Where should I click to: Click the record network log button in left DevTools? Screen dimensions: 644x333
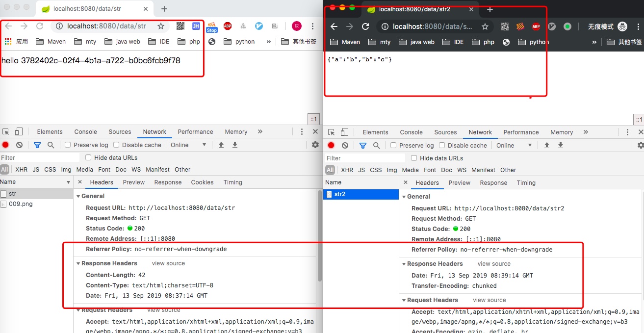pyautogui.click(x=5, y=145)
